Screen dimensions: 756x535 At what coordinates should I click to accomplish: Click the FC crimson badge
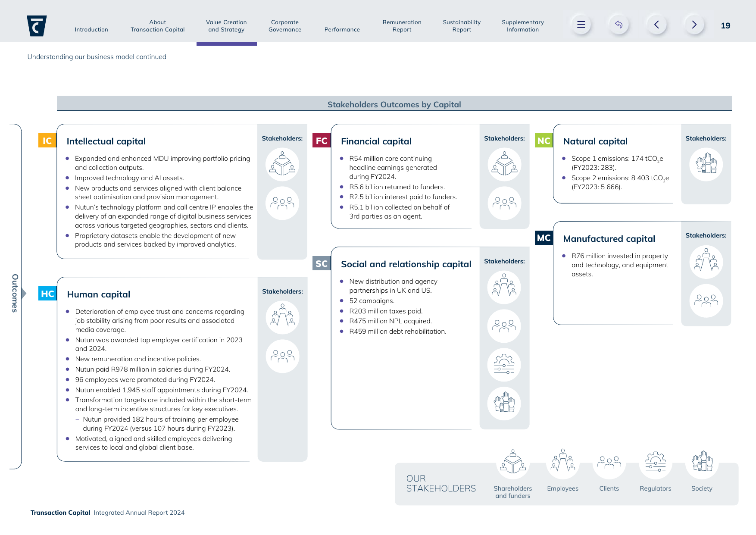coord(322,141)
